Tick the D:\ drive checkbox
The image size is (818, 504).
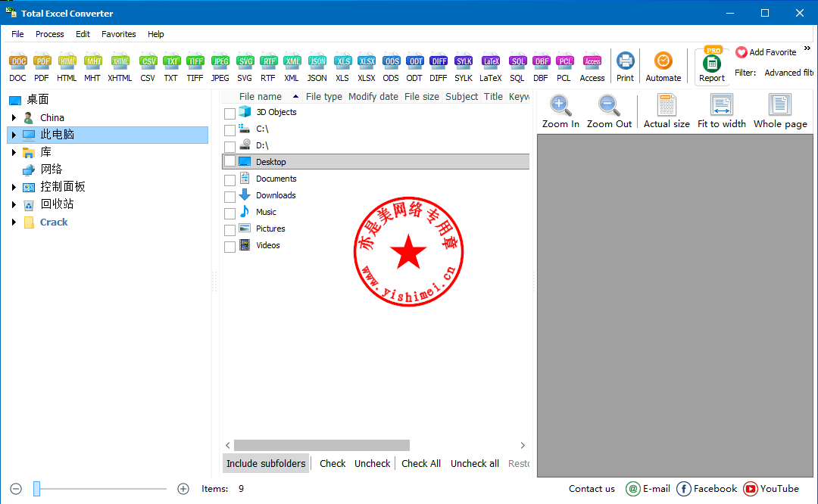pyautogui.click(x=229, y=147)
